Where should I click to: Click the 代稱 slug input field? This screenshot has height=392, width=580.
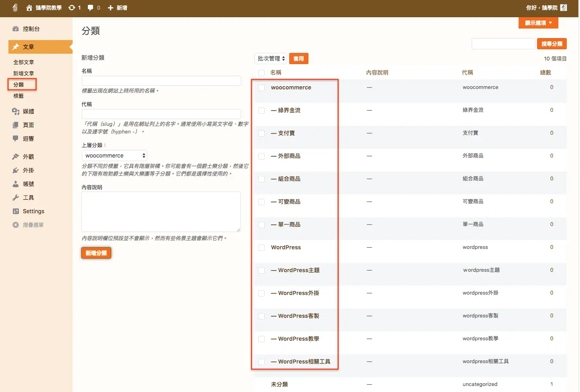point(161,114)
